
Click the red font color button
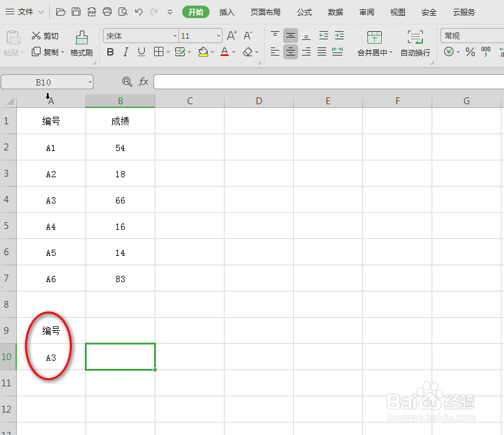(x=225, y=52)
